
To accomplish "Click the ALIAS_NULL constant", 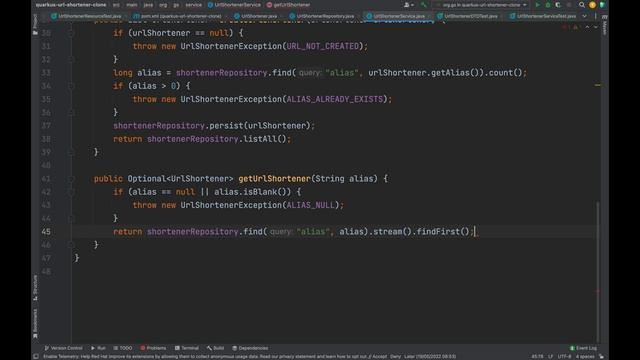I will coord(311,205).
